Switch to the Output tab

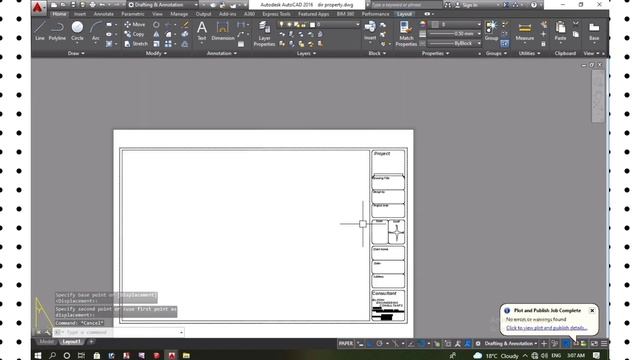203,14
